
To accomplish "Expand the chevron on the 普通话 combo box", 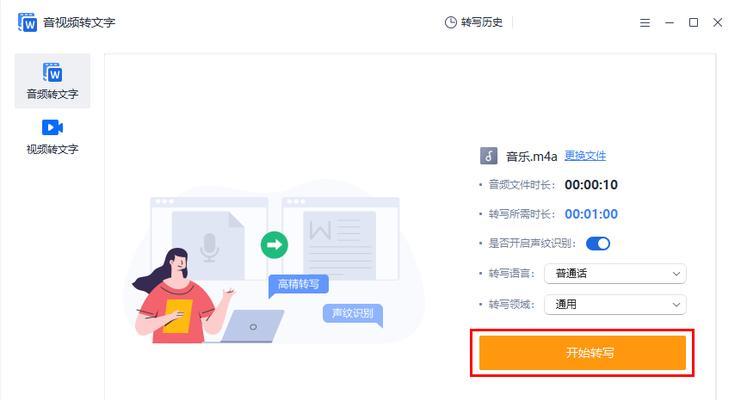I will (x=676, y=274).
